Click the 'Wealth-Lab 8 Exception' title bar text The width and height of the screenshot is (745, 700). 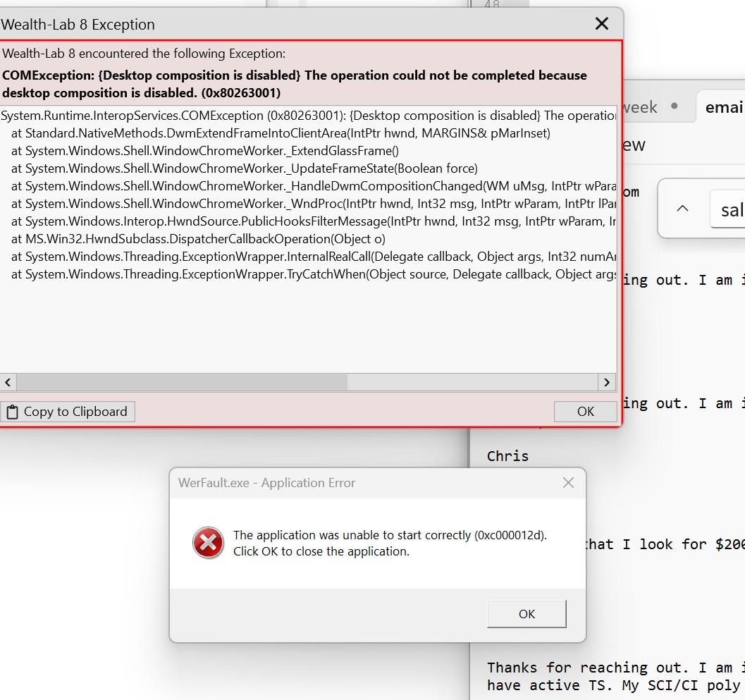78,24
